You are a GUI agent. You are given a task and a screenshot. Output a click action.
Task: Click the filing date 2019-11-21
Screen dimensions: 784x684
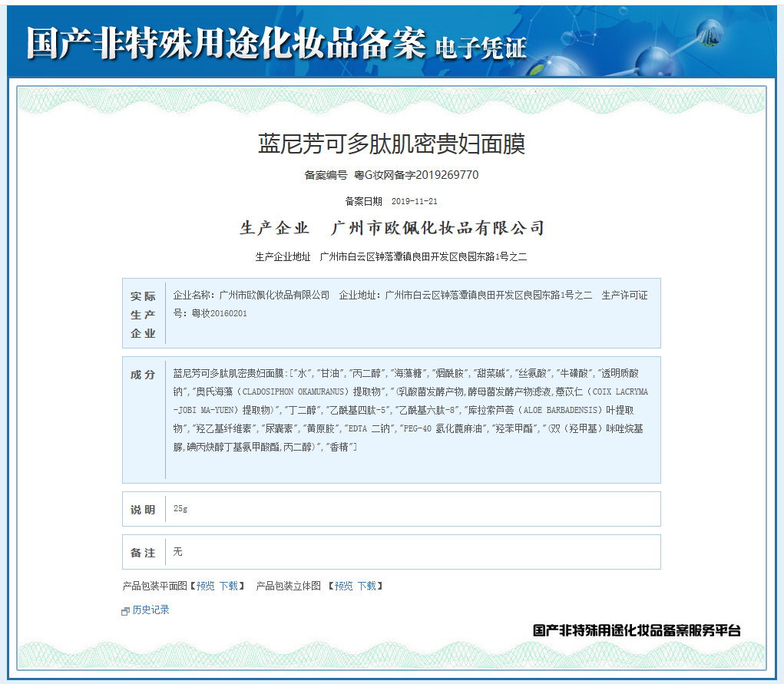point(414,201)
